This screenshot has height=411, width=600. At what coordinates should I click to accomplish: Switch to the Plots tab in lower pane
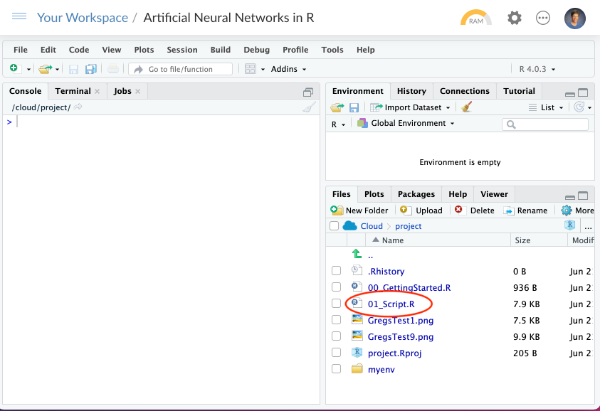pyautogui.click(x=374, y=194)
